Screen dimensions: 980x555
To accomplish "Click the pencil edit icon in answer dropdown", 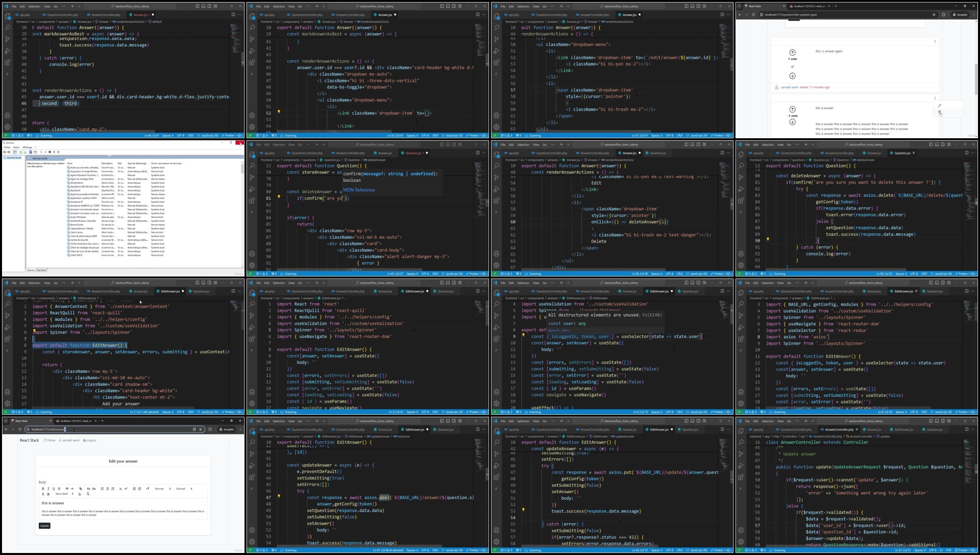I will tap(940, 106).
